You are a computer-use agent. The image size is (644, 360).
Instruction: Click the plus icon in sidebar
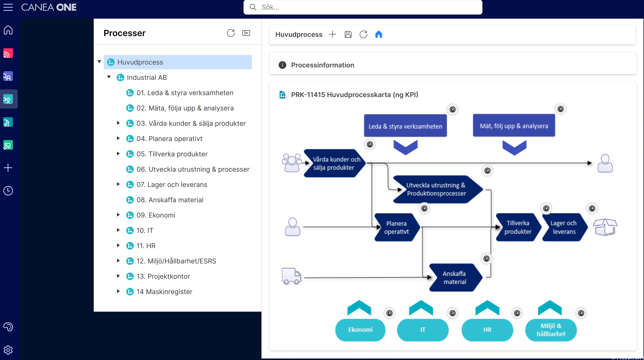click(8, 168)
